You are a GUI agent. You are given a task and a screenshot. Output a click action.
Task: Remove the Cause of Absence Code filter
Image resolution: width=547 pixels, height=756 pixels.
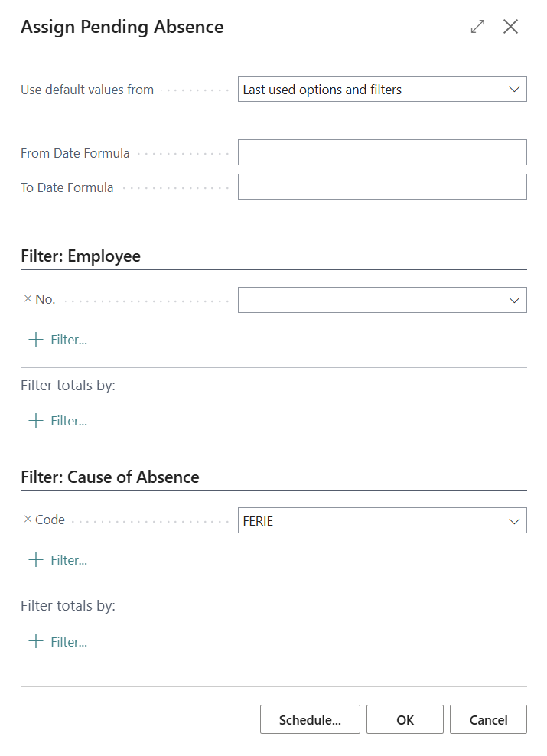tap(28, 520)
